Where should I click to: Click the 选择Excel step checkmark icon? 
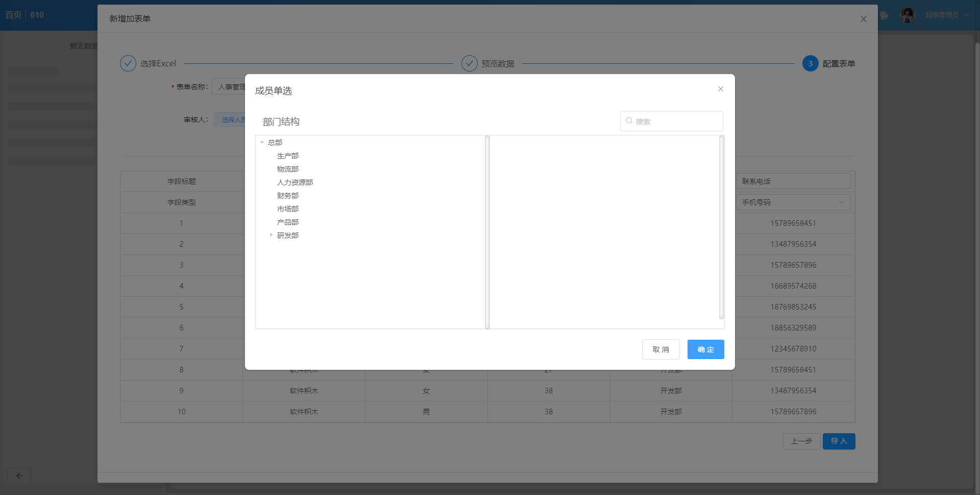[x=128, y=63]
